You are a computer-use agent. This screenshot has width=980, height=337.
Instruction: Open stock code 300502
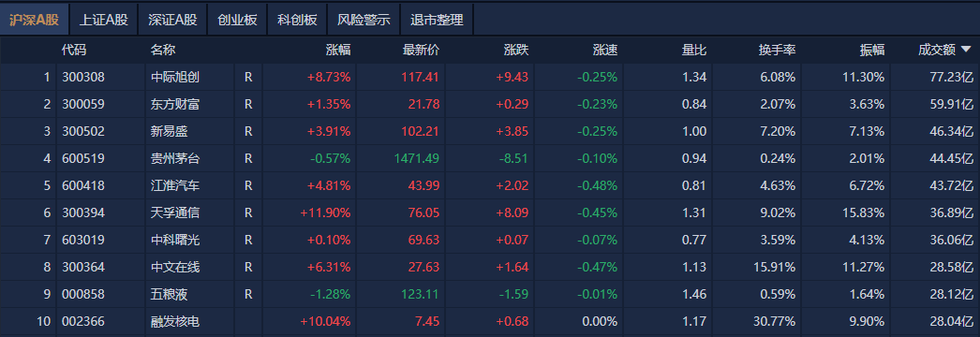(83, 132)
